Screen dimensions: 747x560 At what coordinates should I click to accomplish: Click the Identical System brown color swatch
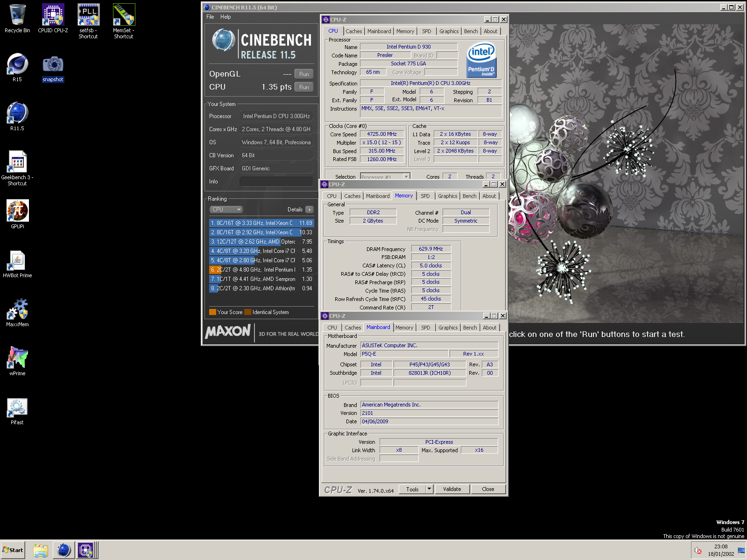point(247,312)
